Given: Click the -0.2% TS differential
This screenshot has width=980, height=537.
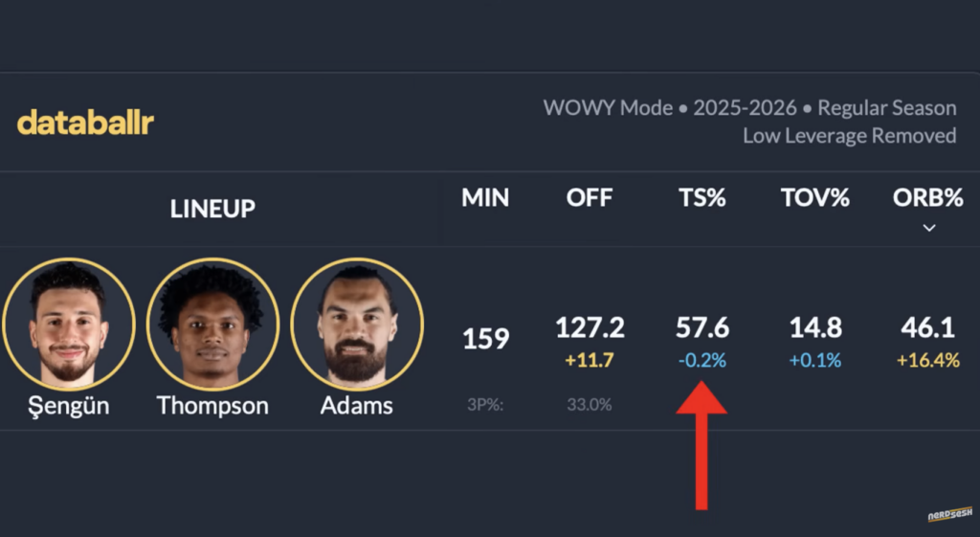Looking at the screenshot, I should pyautogui.click(x=702, y=361).
